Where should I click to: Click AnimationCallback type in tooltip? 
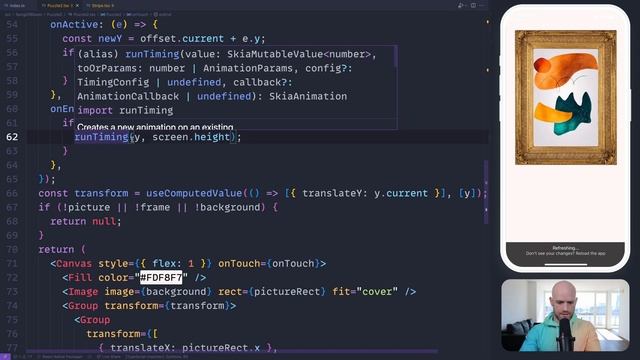click(x=128, y=96)
